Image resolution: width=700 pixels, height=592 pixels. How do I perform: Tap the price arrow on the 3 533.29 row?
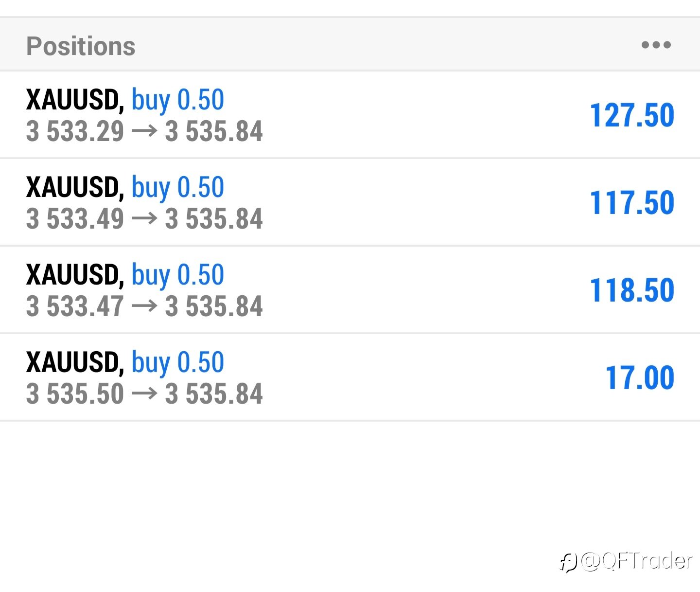tap(144, 131)
